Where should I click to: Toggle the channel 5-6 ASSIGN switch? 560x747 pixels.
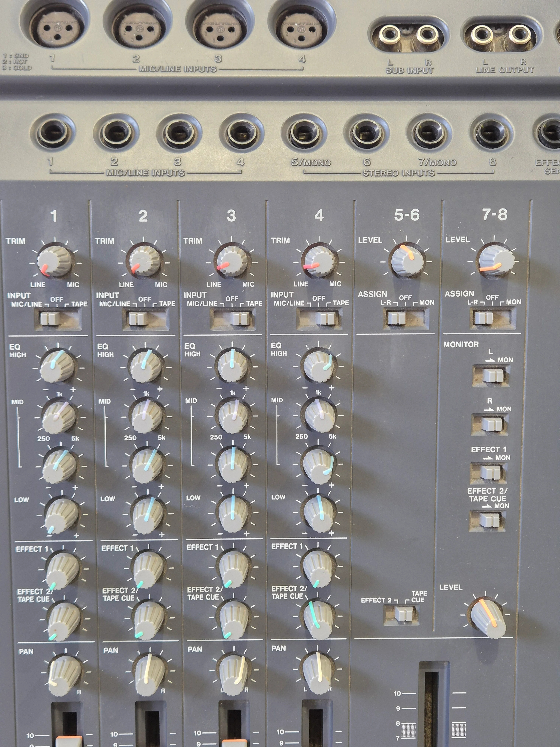[x=406, y=317]
